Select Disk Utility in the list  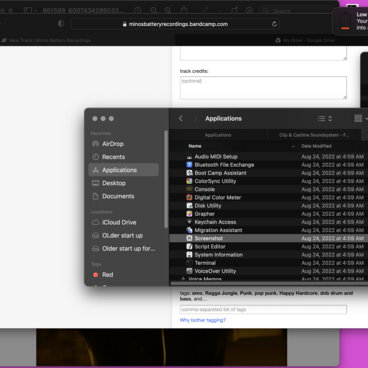pos(208,206)
